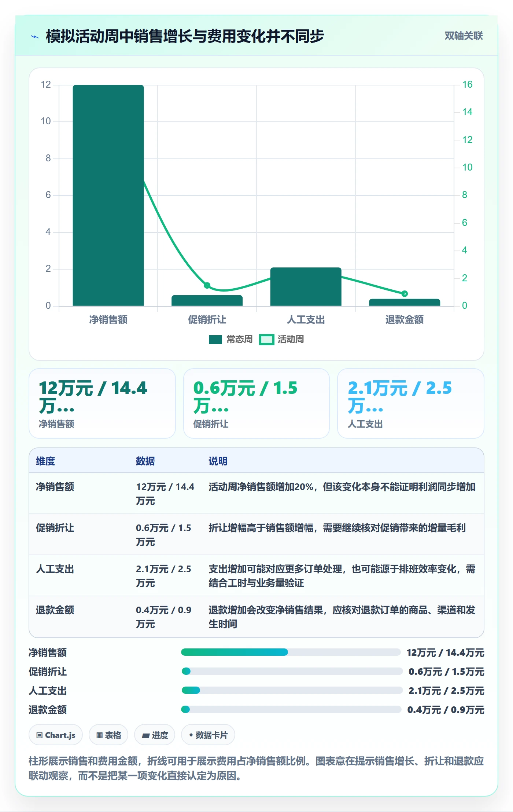Click the 数据卡片 tag chip
The height and width of the screenshot is (812, 513).
[x=208, y=735]
